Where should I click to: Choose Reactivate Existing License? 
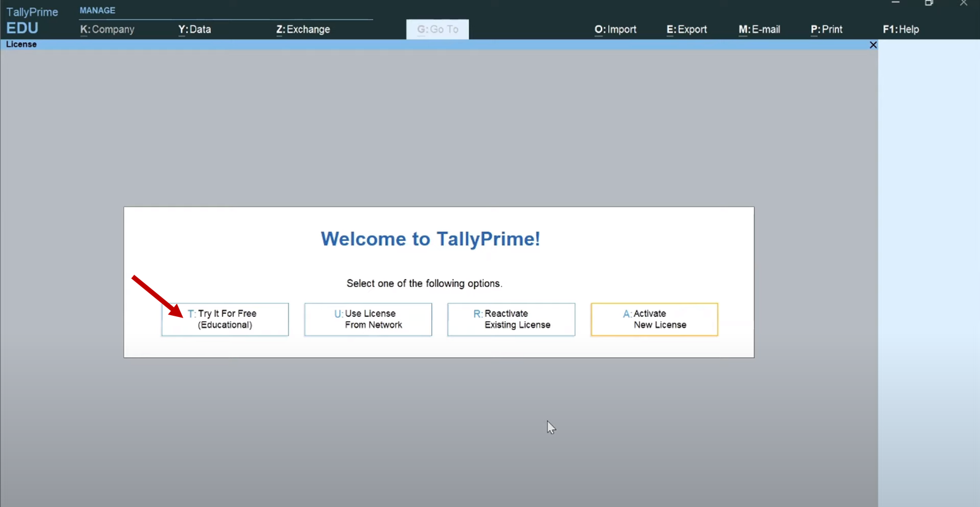coord(511,319)
